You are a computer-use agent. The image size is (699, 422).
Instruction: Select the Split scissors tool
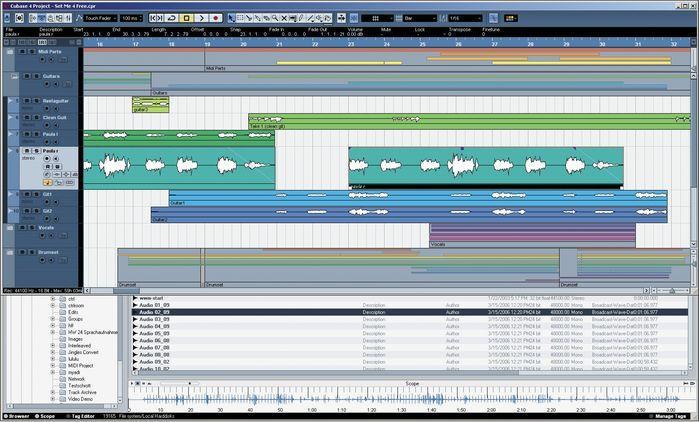click(249, 18)
